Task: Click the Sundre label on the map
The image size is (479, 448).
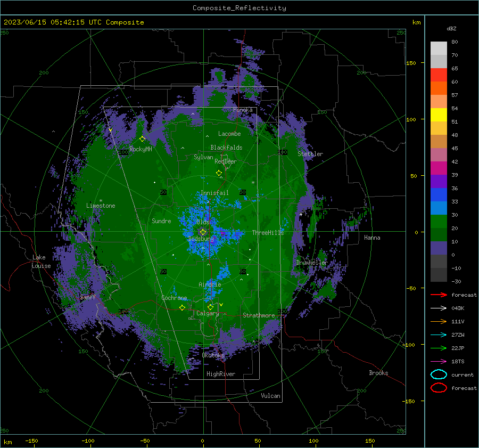Action: point(161,221)
